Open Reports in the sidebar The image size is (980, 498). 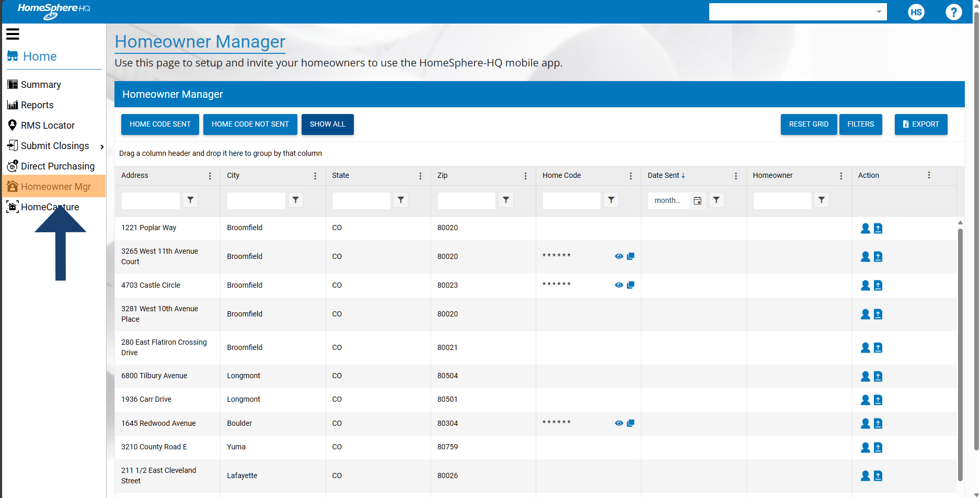pyautogui.click(x=30, y=105)
